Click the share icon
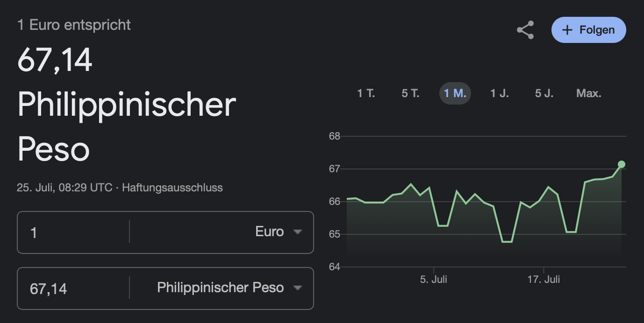This screenshot has width=644, height=323. point(525,30)
